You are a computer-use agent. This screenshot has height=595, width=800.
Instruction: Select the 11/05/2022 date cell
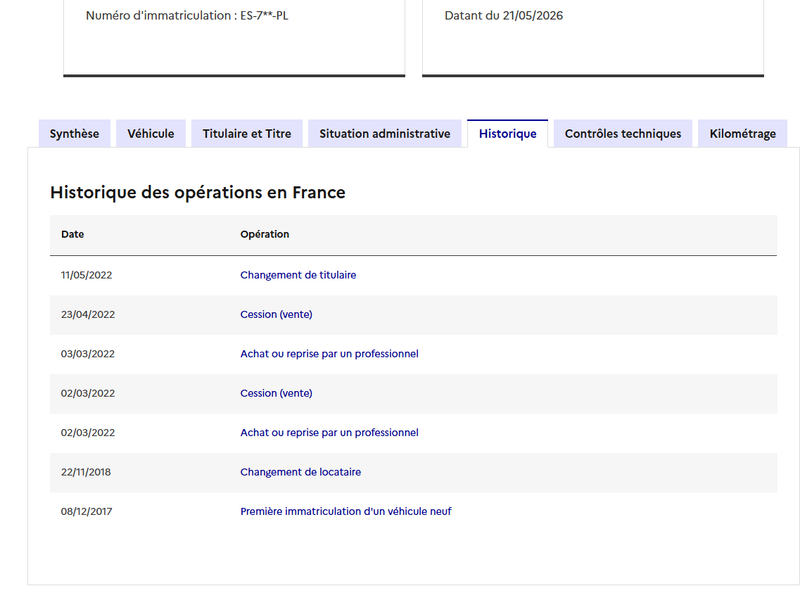click(86, 275)
